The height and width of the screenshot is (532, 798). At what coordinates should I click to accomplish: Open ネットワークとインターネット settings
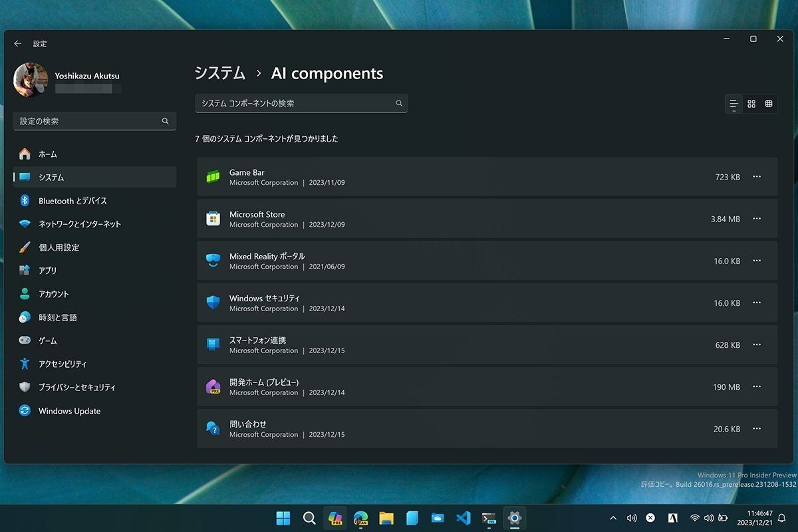click(94, 224)
